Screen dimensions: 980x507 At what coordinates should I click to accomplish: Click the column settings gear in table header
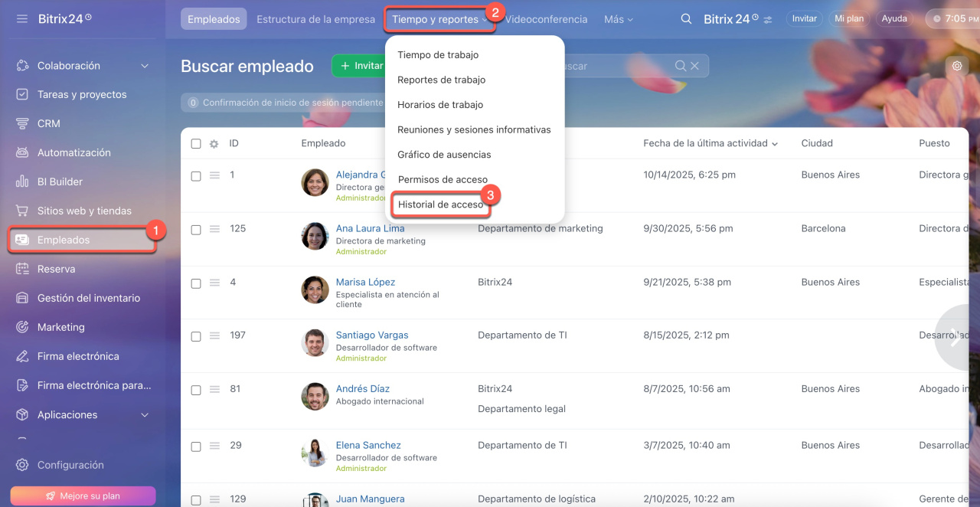click(x=214, y=144)
